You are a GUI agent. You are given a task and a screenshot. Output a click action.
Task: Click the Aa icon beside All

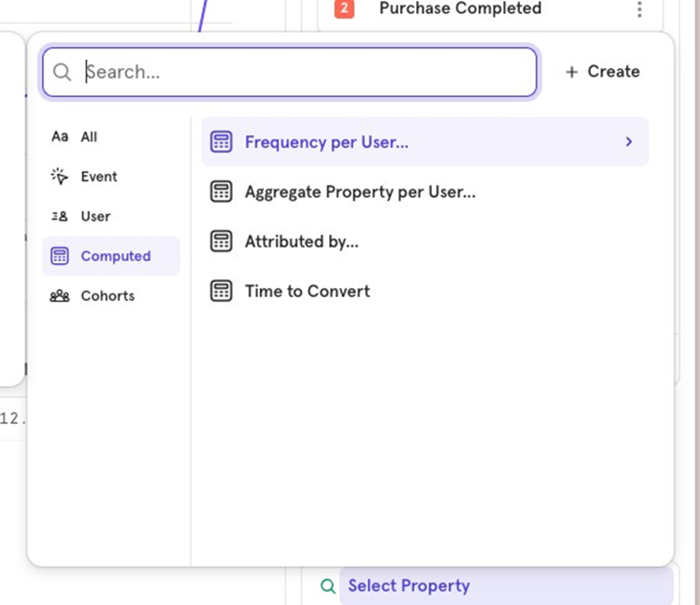pyautogui.click(x=59, y=136)
